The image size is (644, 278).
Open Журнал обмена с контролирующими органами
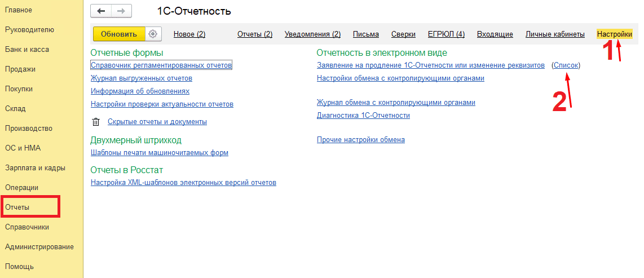pos(396,103)
